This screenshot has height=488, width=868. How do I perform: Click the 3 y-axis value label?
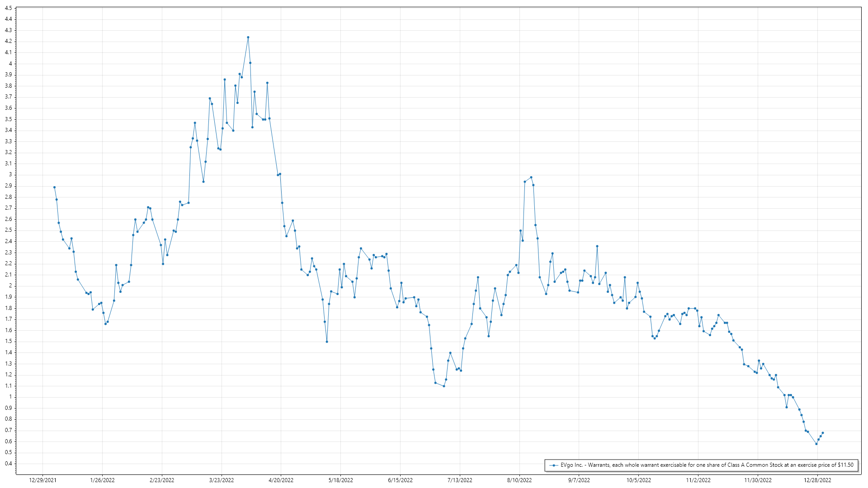(x=10, y=175)
